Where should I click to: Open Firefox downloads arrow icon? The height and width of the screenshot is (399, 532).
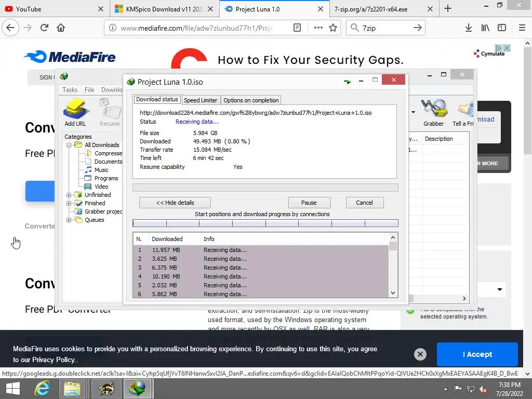point(469,28)
